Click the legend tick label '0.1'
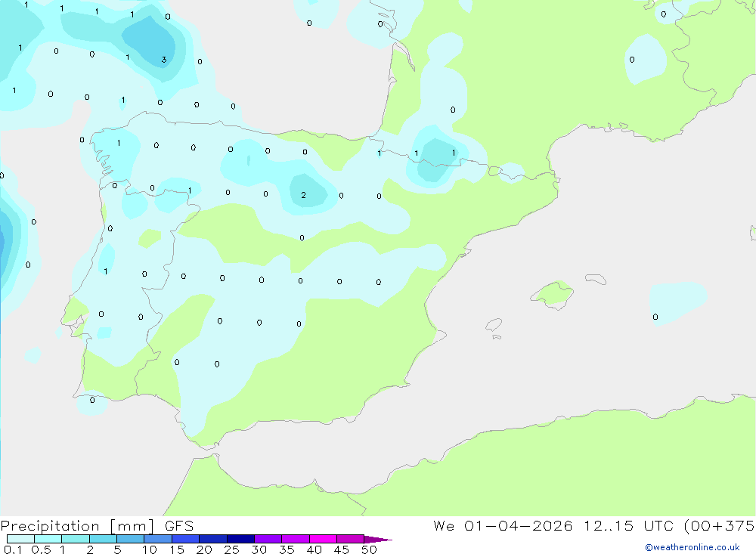The image size is (756, 554). (13, 549)
